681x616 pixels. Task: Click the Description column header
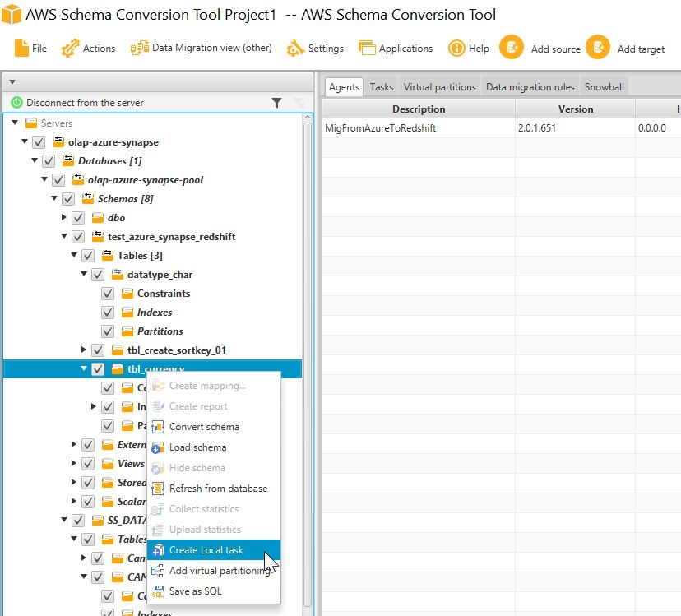click(x=418, y=109)
